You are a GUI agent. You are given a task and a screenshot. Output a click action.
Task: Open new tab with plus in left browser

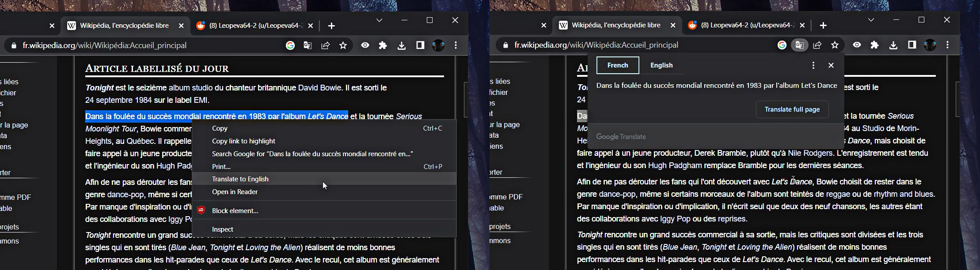(x=331, y=26)
